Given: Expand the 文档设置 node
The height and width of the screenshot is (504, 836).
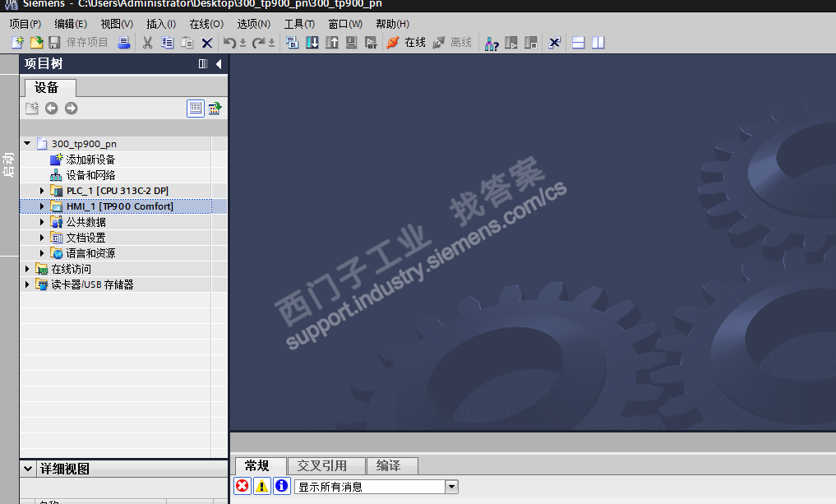Looking at the screenshot, I should point(42,238).
